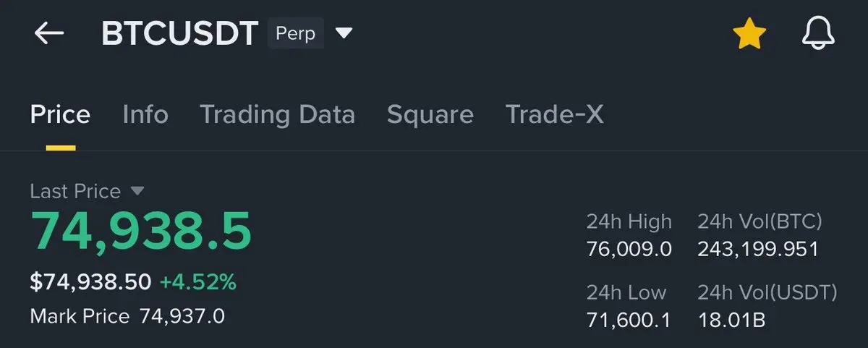This screenshot has height=348, width=868.
Task: Open the Trading Data tab
Action: coord(277,114)
